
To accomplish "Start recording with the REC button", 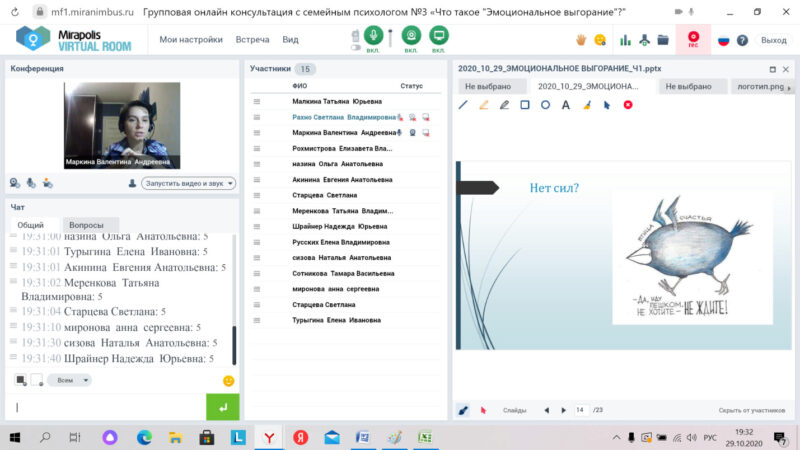I will pyautogui.click(x=693, y=39).
